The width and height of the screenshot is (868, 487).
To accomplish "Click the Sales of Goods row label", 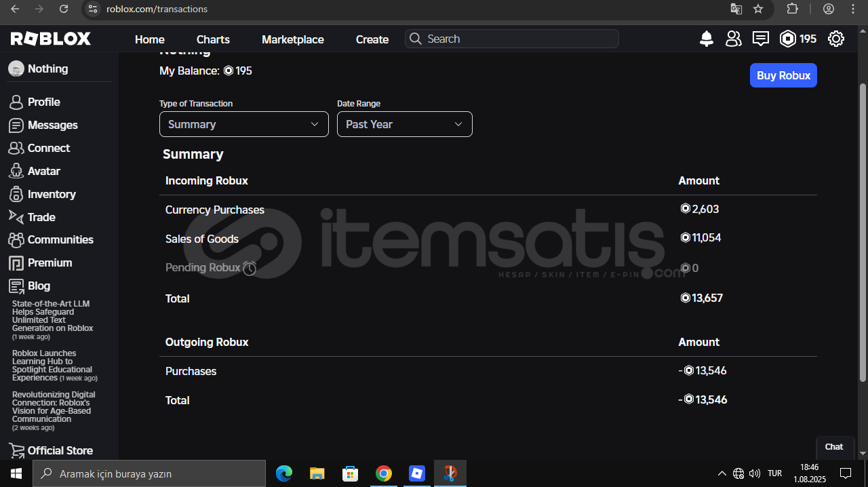I will [x=202, y=239].
